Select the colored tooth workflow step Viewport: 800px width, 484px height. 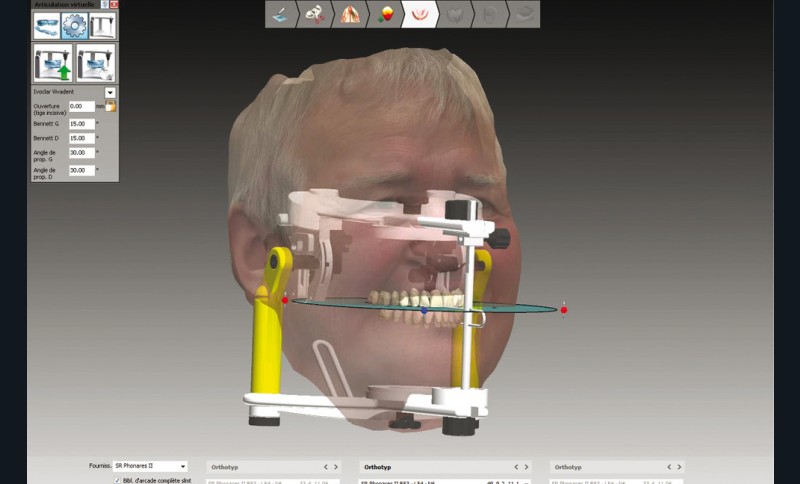tap(385, 14)
